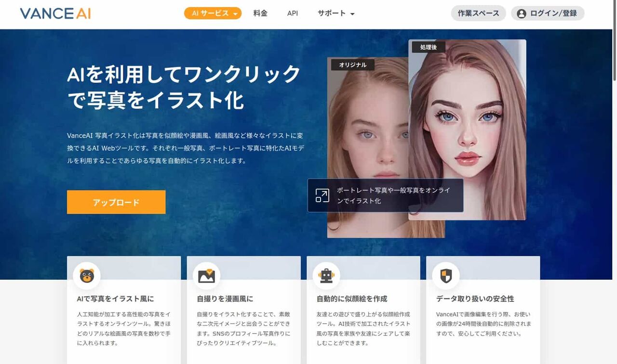Screen dimensions: 617x364
Task: Select the picture icon on 自撮りを漫画風に card
Action: pos(206,275)
